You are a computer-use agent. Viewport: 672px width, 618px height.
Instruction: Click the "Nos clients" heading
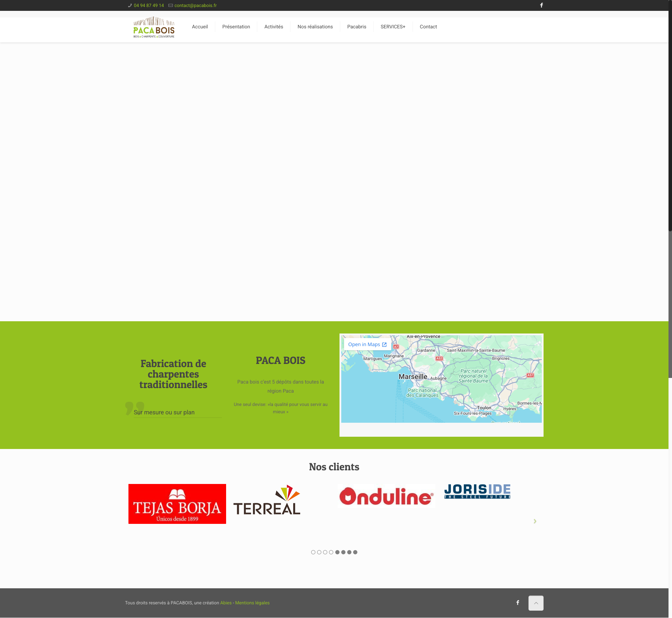click(x=334, y=467)
